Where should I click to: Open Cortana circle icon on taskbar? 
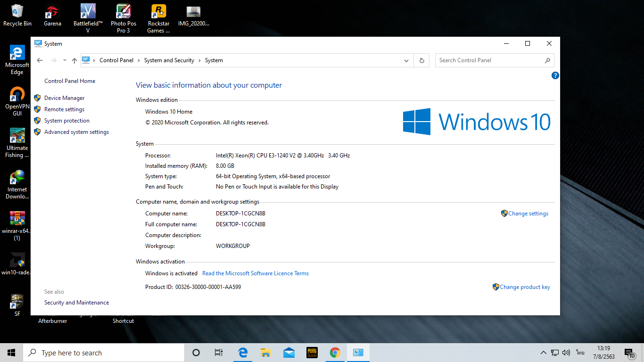196,353
